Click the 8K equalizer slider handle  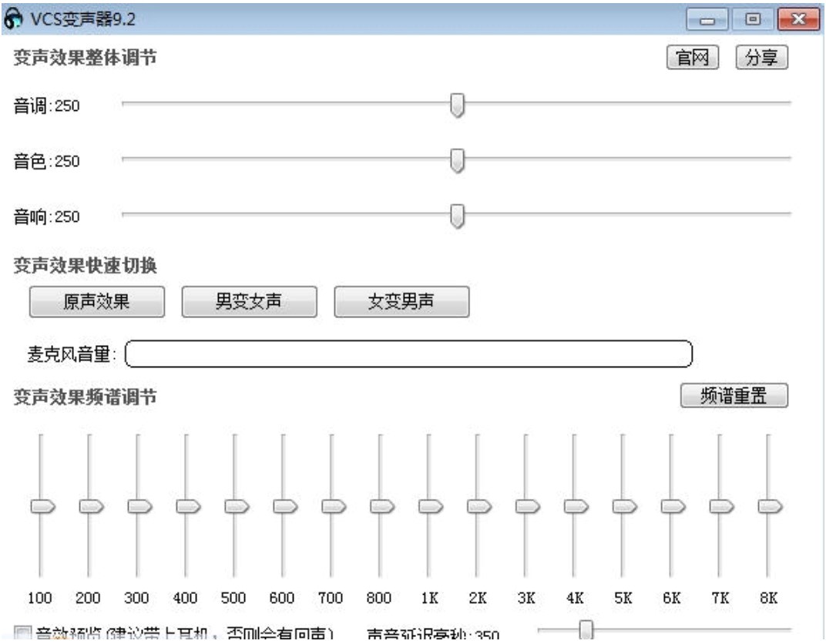coord(770,506)
